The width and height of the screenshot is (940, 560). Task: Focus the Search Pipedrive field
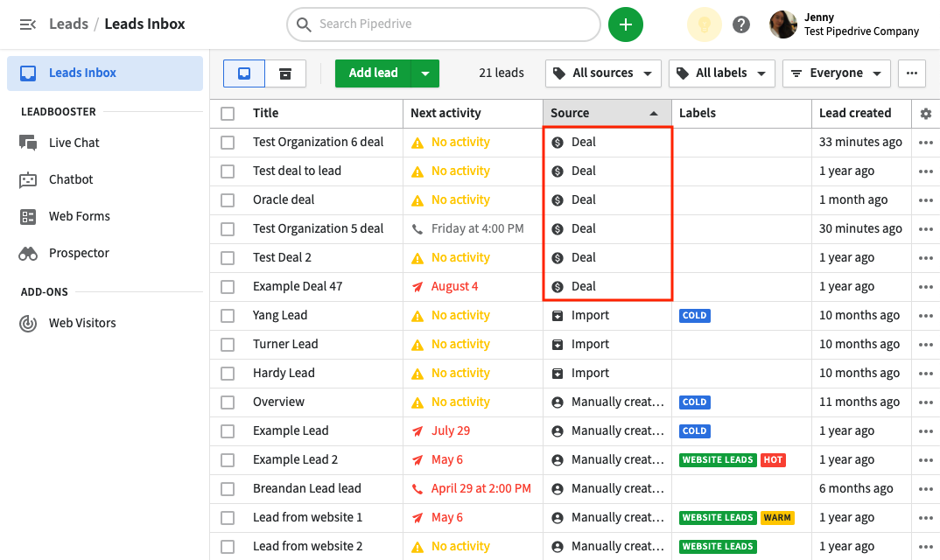(443, 24)
